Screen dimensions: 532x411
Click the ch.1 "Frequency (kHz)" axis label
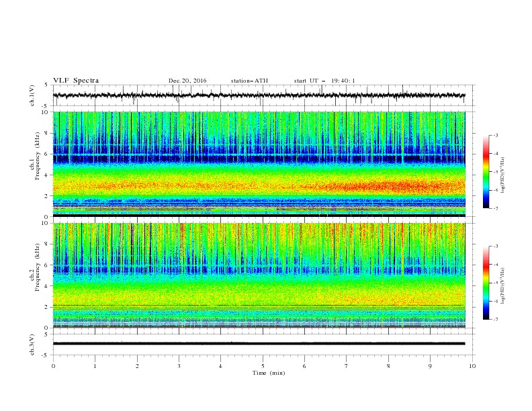(x=37, y=156)
